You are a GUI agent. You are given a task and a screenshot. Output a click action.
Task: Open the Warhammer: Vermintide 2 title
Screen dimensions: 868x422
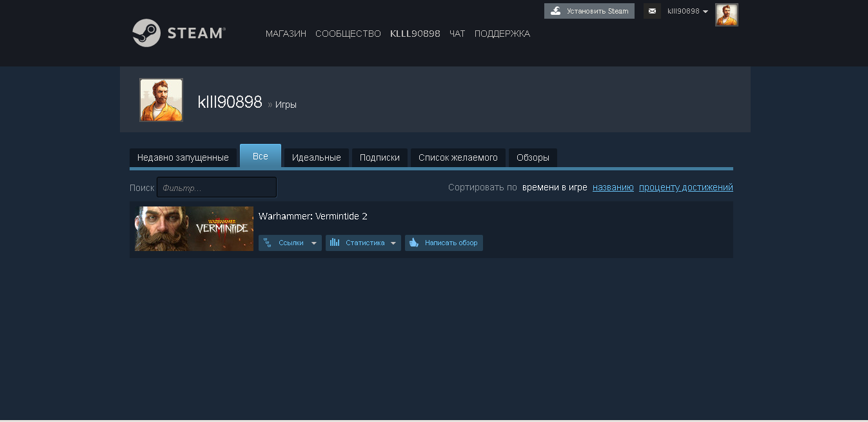[x=313, y=216]
